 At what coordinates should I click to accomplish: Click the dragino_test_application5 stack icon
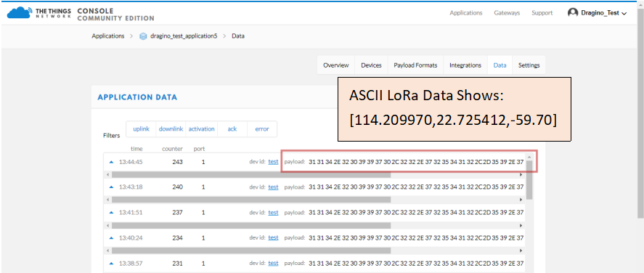(x=143, y=36)
